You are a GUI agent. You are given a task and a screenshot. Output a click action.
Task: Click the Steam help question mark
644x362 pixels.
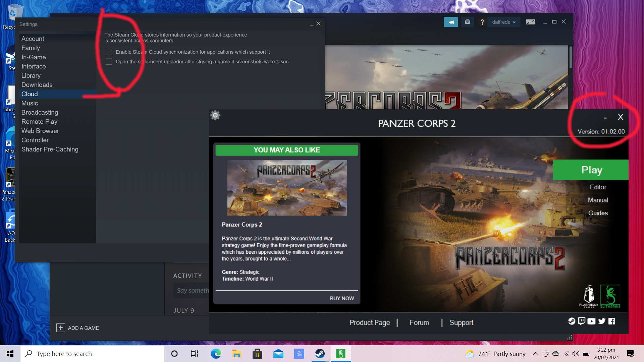482,22
